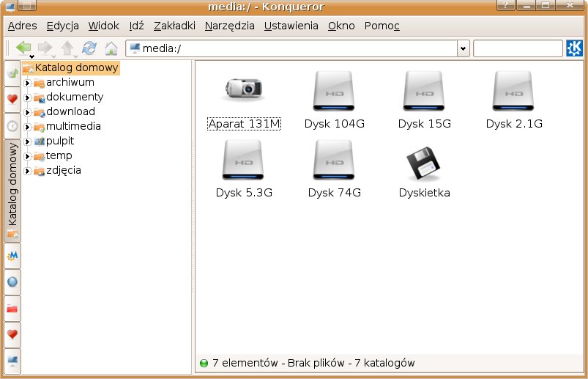Click status text "7 elementów - Brak plików"
Viewport: 588px width, 379px height.
pyautogui.click(x=278, y=363)
